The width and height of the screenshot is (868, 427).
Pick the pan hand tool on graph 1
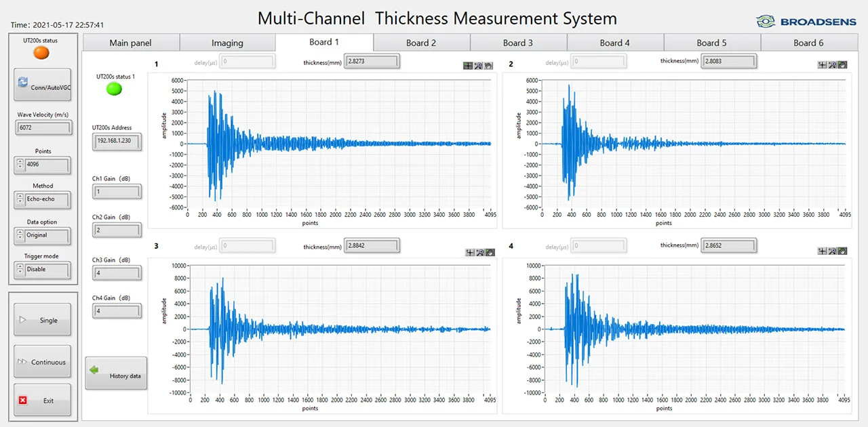click(x=488, y=66)
